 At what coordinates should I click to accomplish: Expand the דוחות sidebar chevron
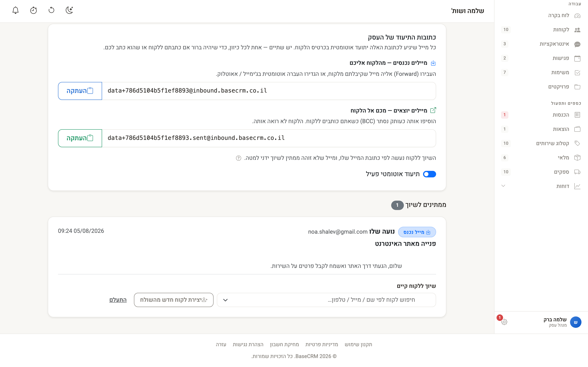pos(503,186)
